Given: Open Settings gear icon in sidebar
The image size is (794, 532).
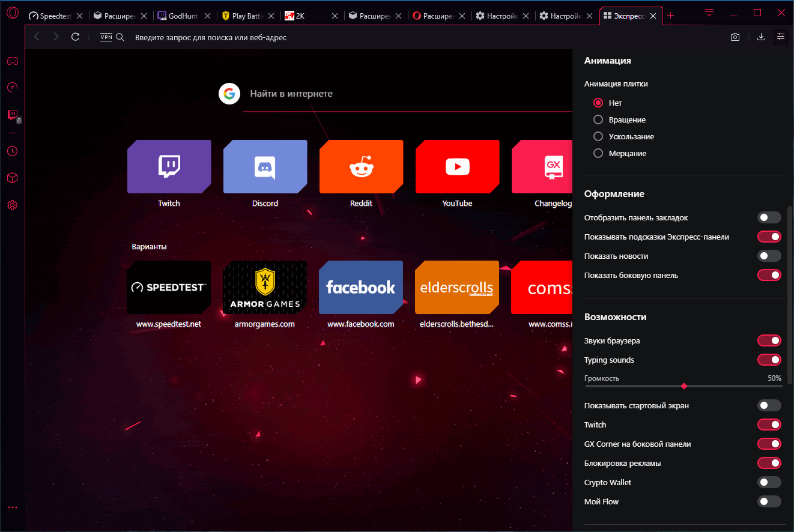Looking at the screenshot, I should click(x=12, y=205).
